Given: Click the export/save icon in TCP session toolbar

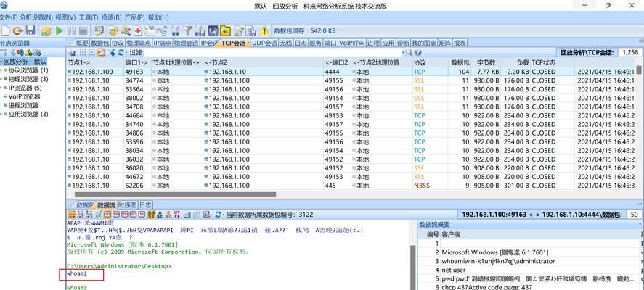Looking at the screenshot, I should point(73,52).
